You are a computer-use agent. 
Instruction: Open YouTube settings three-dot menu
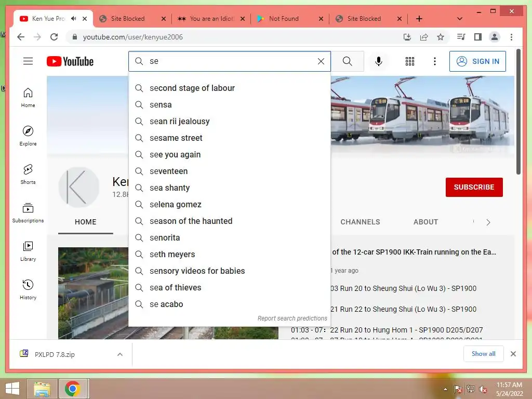[x=435, y=61]
